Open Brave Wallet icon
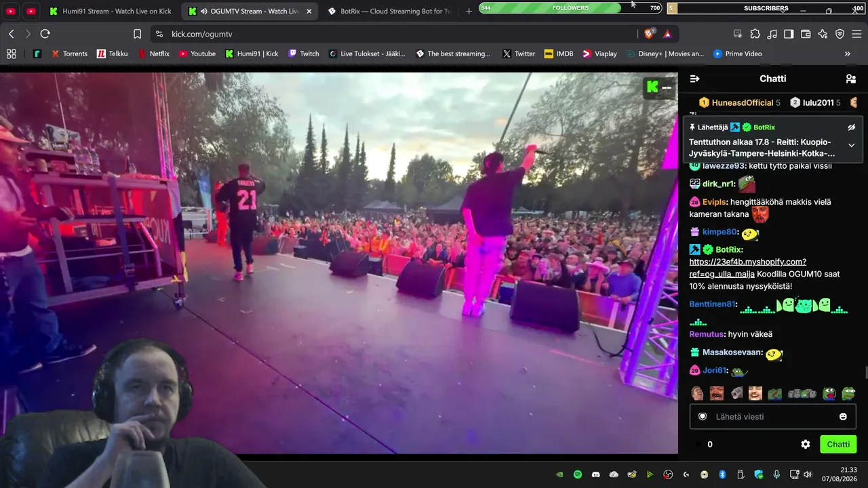The image size is (868, 488). coord(806,34)
